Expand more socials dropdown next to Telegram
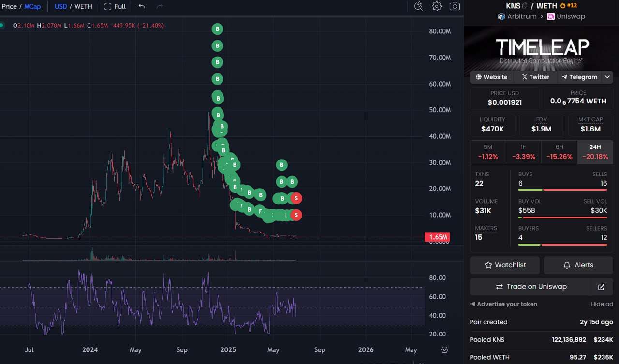This screenshot has height=364, width=619. point(607,77)
